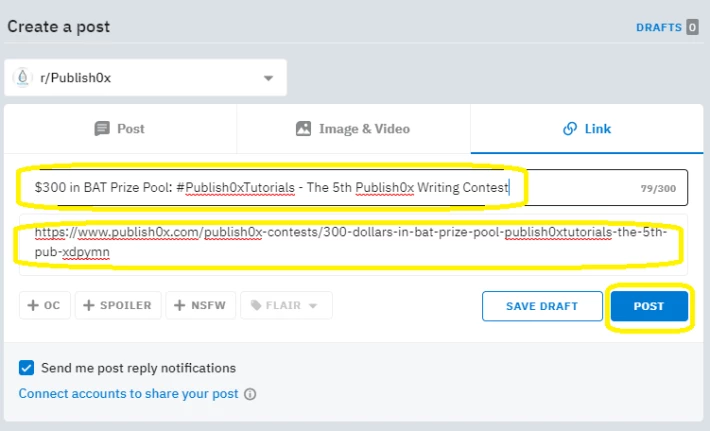710x431 pixels.
Task: Mark post as OC
Action: [45, 305]
